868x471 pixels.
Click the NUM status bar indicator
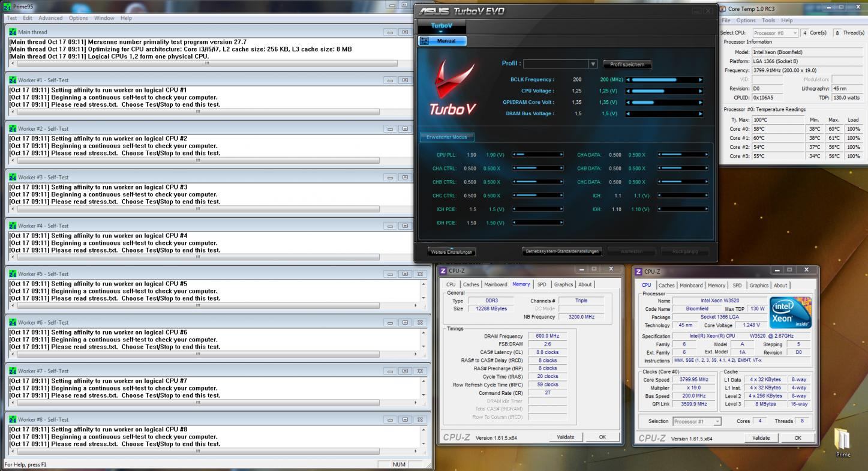click(x=400, y=464)
